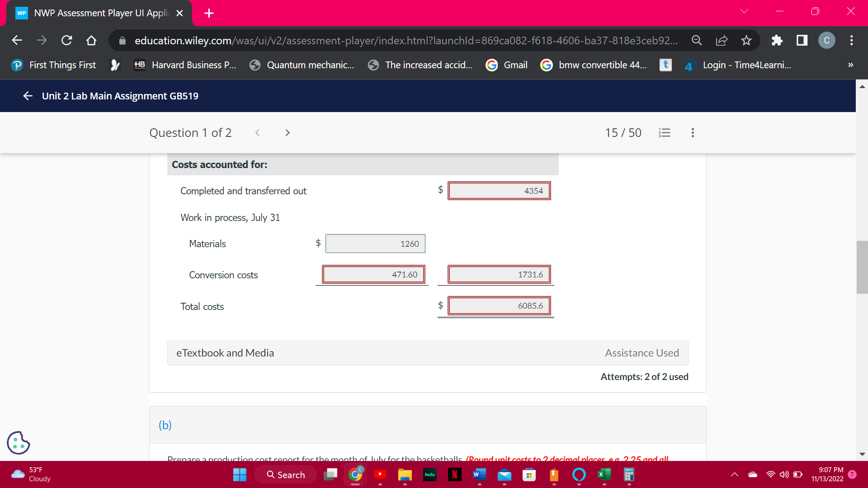Viewport: 868px width, 488px height.
Task: Click the vertical page scrollbar thumb
Action: (862, 267)
